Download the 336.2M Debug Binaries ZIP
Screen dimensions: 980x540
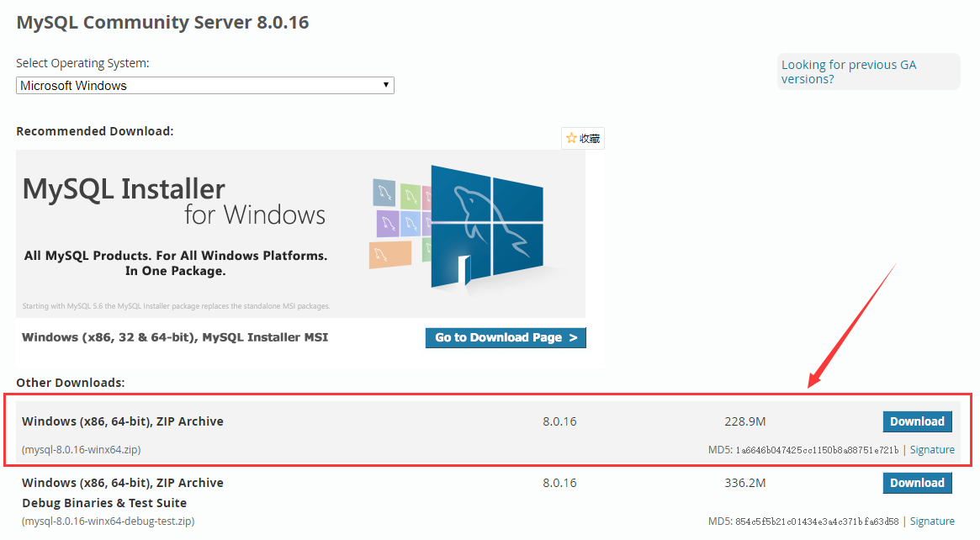[917, 483]
